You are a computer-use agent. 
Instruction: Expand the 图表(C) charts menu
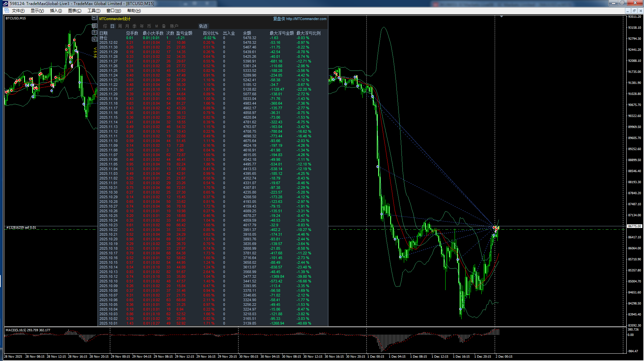pos(74,11)
